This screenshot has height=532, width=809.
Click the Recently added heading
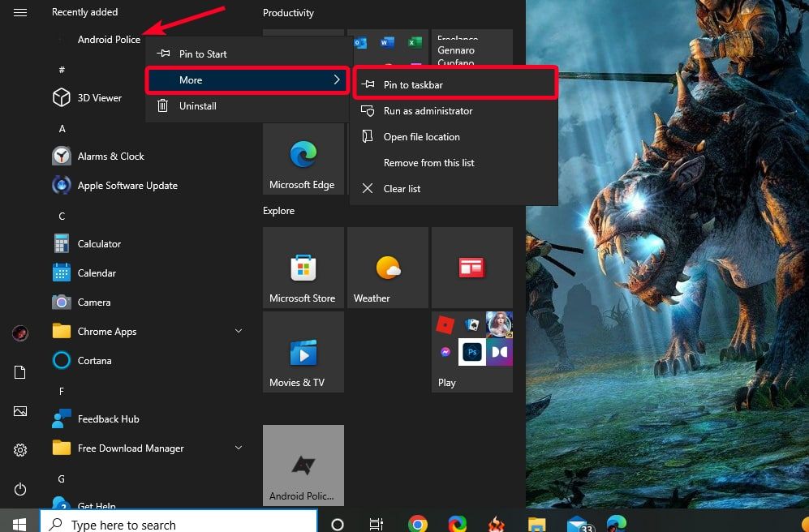point(84,12)
